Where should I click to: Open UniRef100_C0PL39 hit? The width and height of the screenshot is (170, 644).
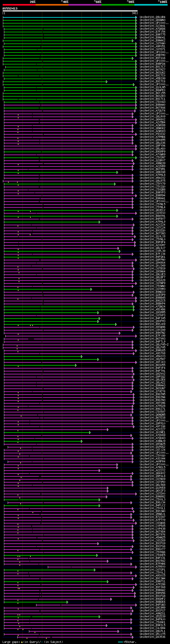click(x=152, y=251)
